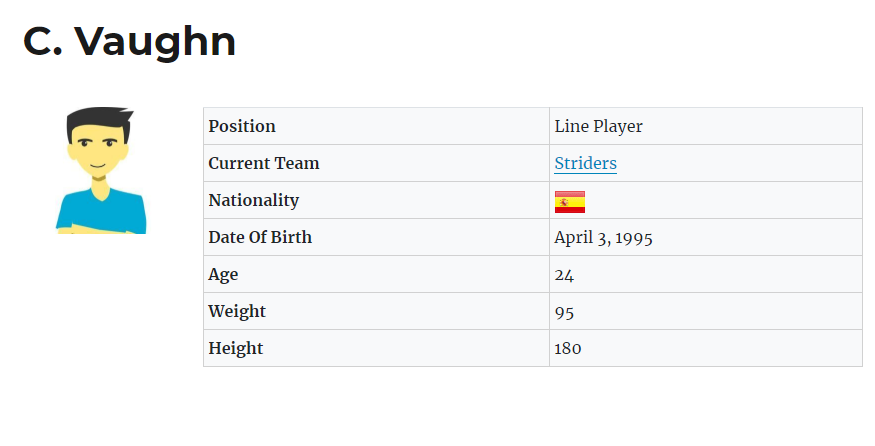The width and height of the screenshot is (875, 446).
Task: Click the Spanish flag nationality icon
Action: click(x=569, y=201)
